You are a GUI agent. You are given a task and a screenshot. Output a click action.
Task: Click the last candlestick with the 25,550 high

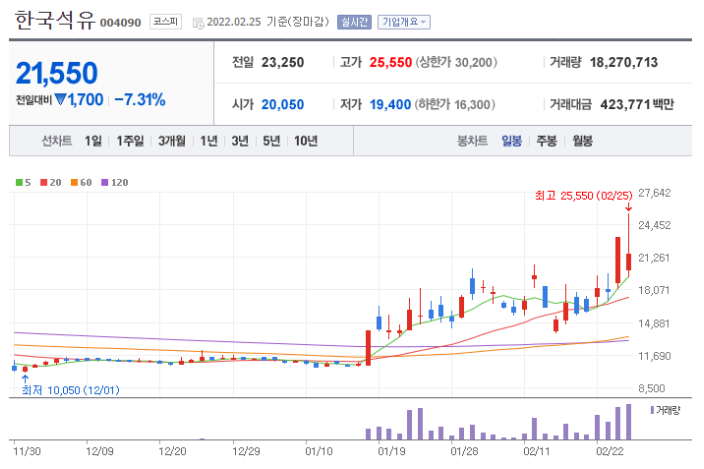[629, 261]
